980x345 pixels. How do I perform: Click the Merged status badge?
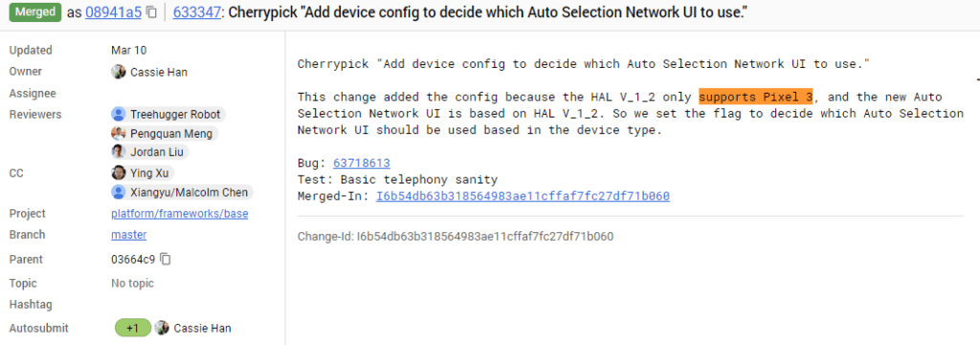pyautogui.click(x=35, y=11)
